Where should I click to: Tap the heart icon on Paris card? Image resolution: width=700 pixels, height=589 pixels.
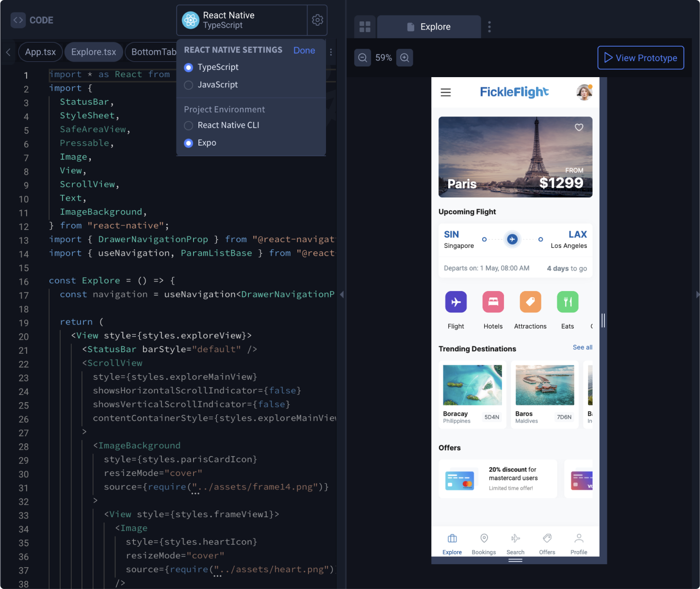tap(579, 127)
